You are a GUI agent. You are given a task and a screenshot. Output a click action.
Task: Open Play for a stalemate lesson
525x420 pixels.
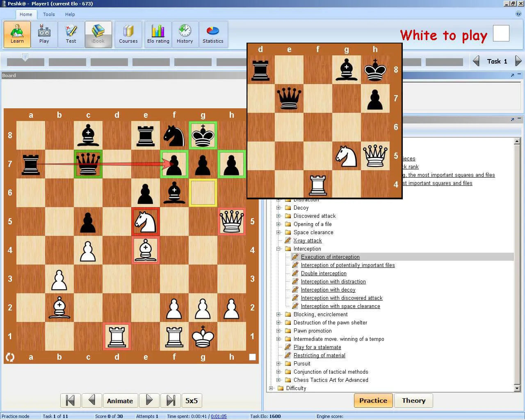317,347
